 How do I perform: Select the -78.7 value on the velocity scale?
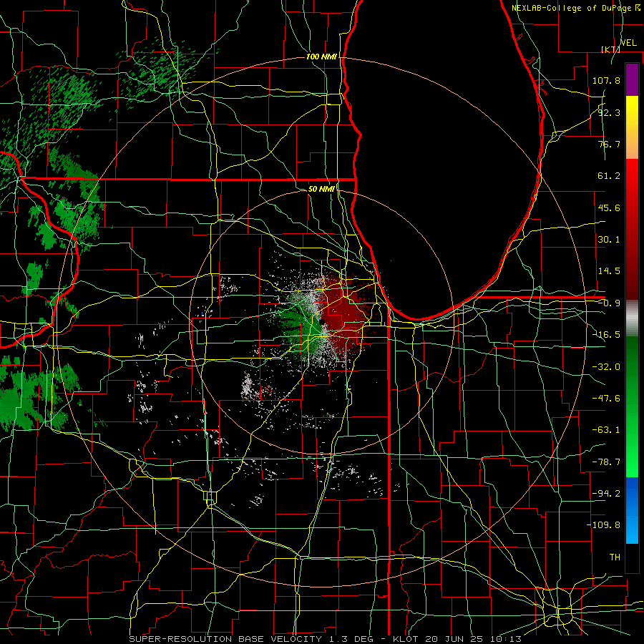(x=606, y=462)
